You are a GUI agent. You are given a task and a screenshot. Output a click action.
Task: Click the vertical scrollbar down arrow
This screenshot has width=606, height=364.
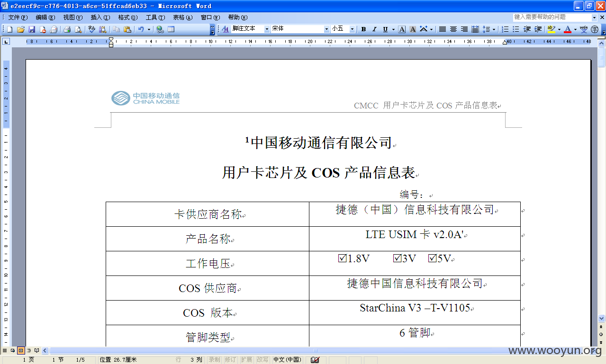pos(601,319)
